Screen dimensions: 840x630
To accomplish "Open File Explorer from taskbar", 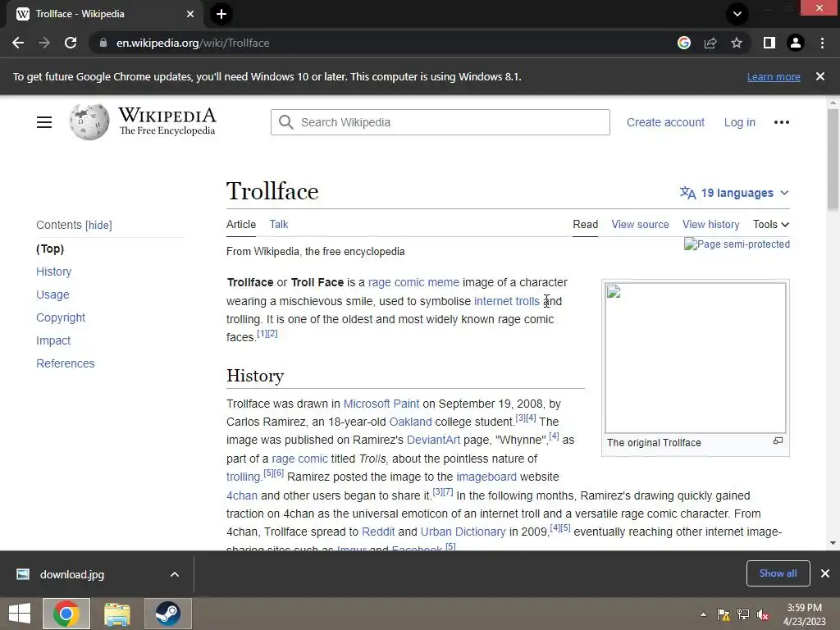I will pos(116,614).
